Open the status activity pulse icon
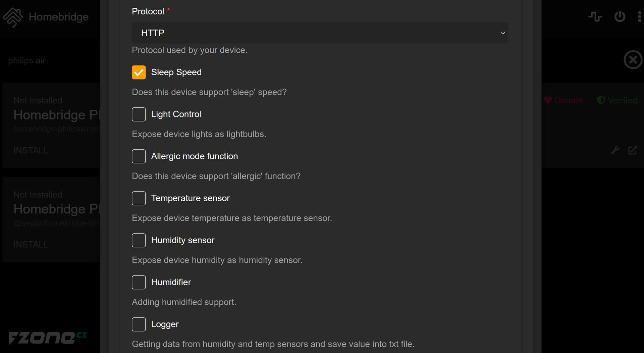Image resolution: width=644 pixels, height=353 pixels. [595, 16]
